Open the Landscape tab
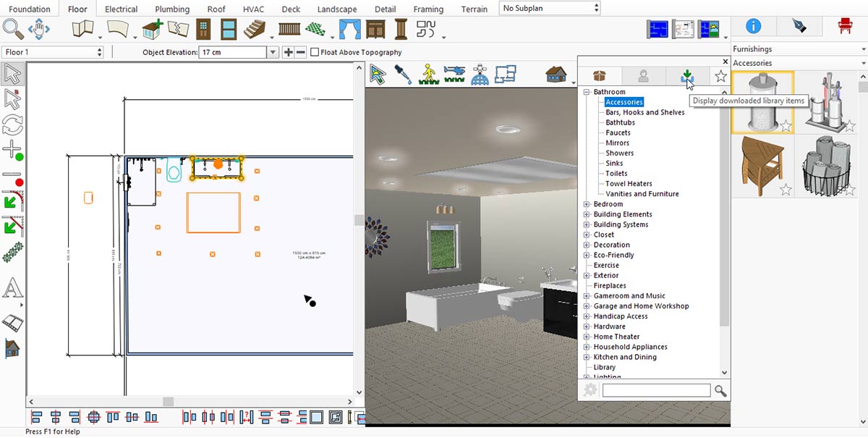 [337, 9]
